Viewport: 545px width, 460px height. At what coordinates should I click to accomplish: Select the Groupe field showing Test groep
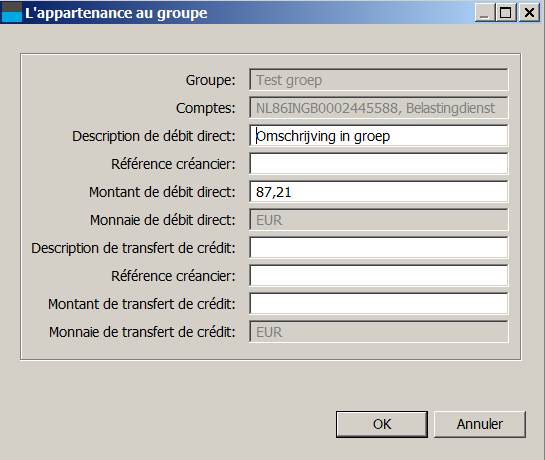(379, 80)
